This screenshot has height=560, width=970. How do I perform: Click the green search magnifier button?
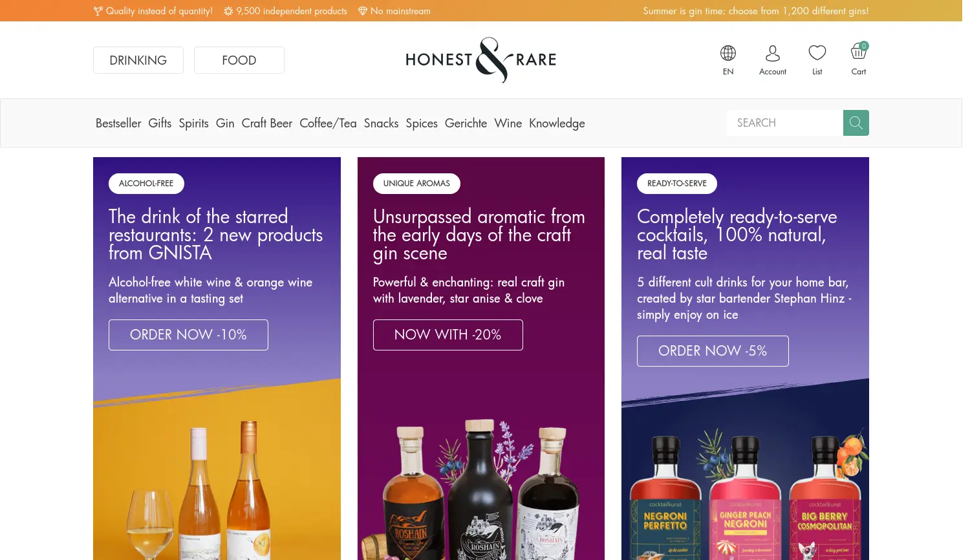point(856,123)
